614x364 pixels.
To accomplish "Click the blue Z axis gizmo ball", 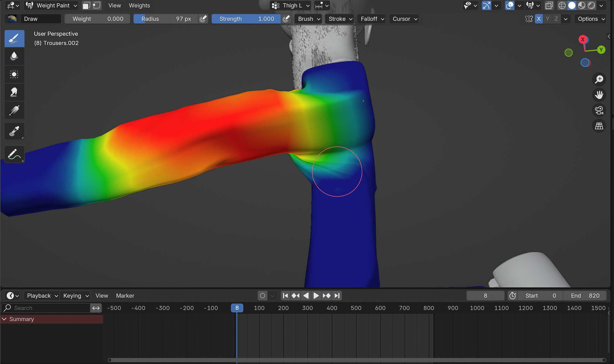I will point(585,63).
